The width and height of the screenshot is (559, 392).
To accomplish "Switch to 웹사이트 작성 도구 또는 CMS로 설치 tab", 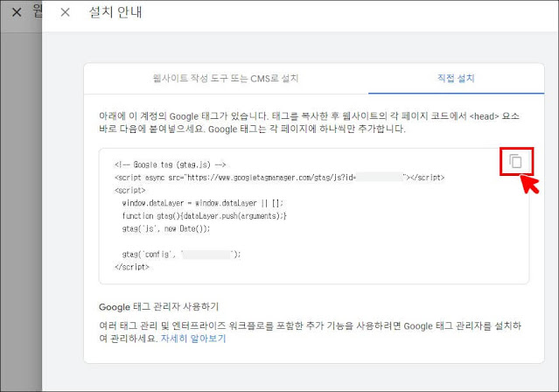I will [x=226, y=78].
